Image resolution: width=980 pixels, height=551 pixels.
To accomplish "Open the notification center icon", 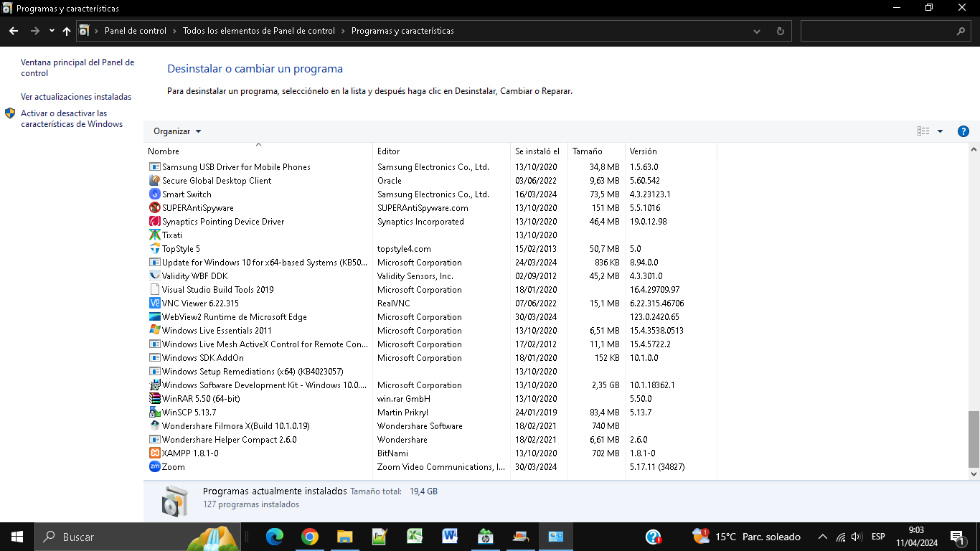I will click(957, 537).
